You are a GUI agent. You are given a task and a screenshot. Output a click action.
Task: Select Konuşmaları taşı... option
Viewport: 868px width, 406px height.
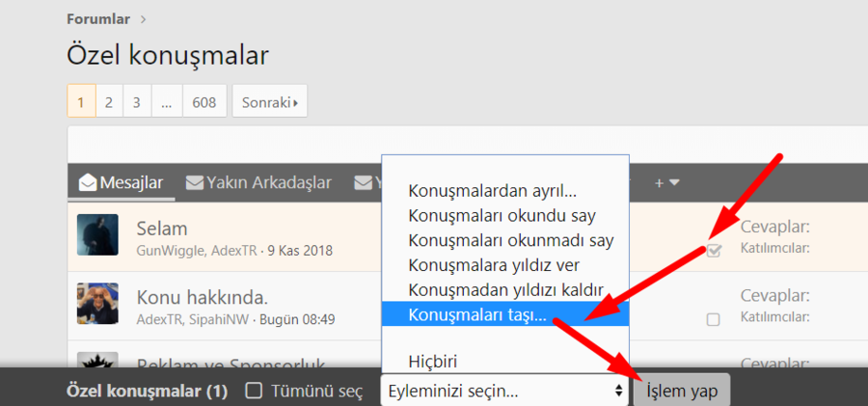pos(505,314)
